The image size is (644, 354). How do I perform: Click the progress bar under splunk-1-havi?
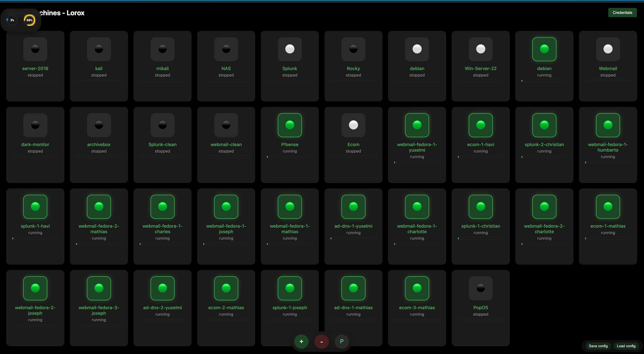pos(35,238)
